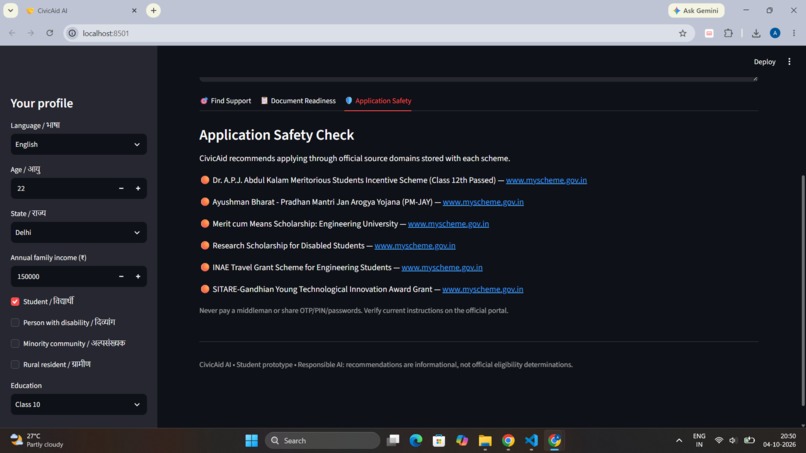This screenshot has width=806, height=453.
Task: Open Visual Studio Code from the taskbar
Action: [531, 441]
